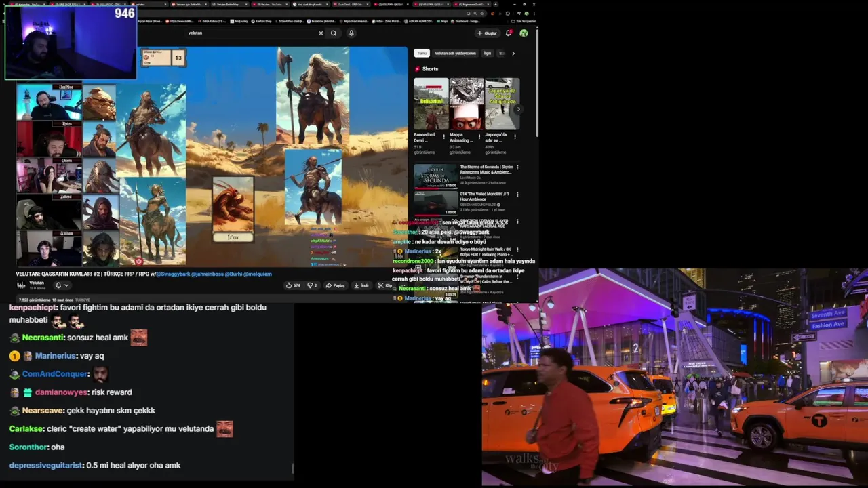Click the Shorts section logo icon
Viewport: 868px width, 488px height.
point(417,69)
